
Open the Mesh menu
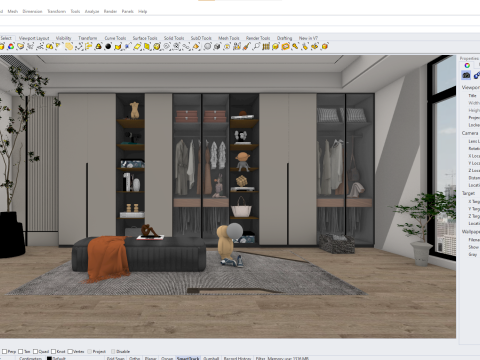(13, 11)
